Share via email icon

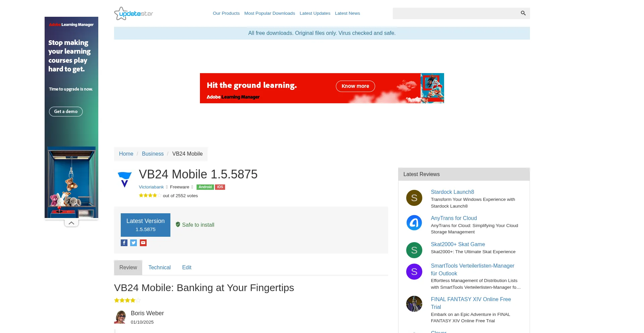[x=143, y=243]
